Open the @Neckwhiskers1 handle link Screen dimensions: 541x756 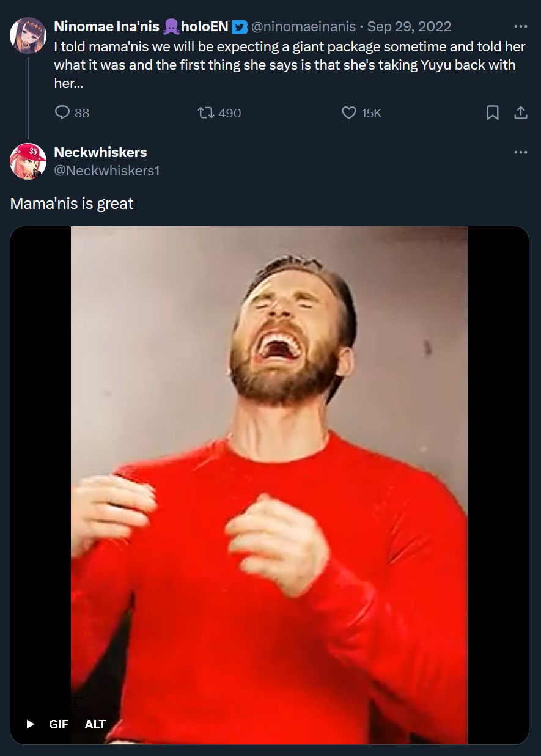107,171
